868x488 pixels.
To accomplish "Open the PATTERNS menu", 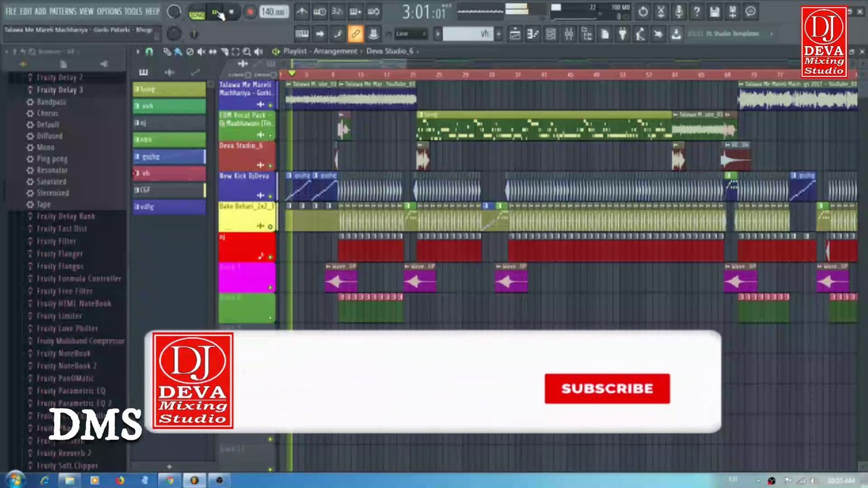I will coord(63,12).
